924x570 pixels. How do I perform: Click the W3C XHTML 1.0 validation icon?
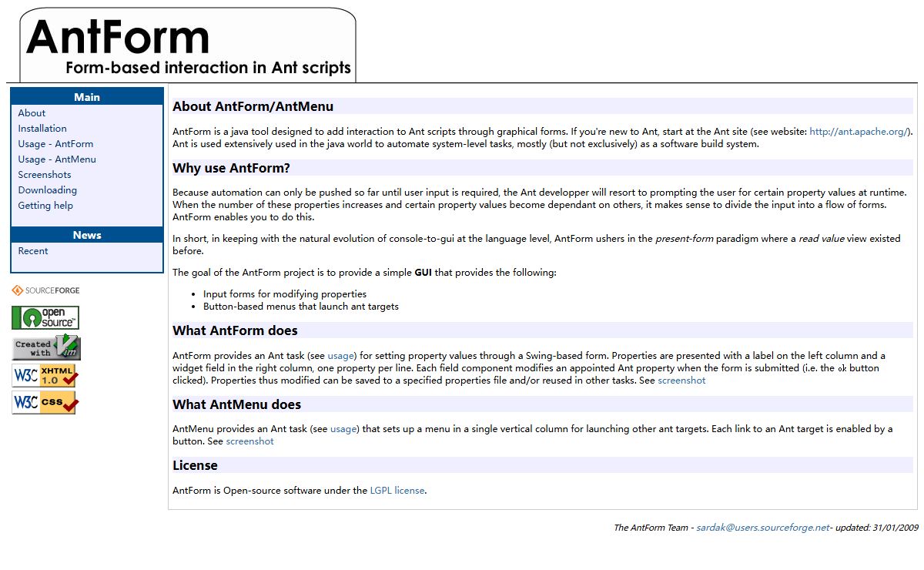(x=44, y=376)
